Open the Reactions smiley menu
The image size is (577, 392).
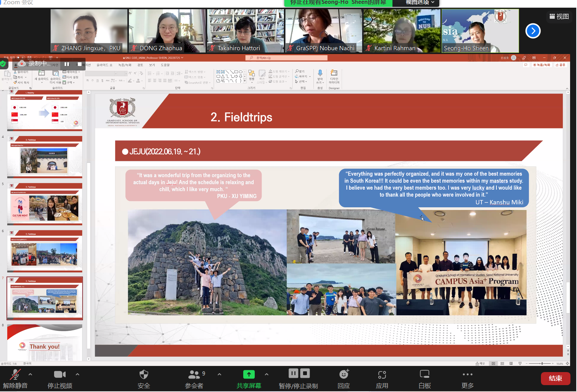[344, 379]
